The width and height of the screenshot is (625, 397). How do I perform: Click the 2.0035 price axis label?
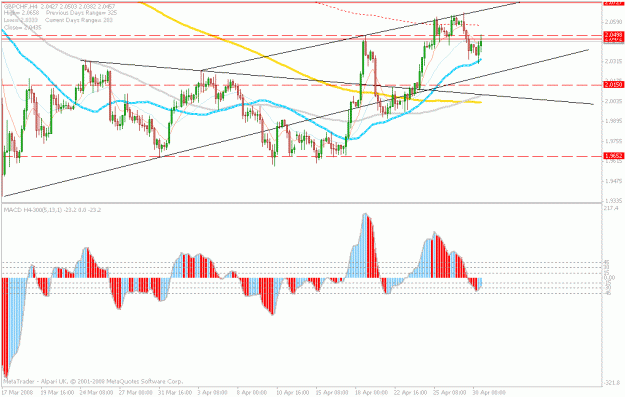coord(613,101)
